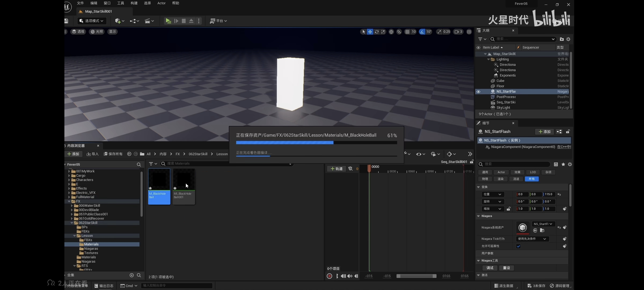Switch to the LOD filter tab
644x290 pixels.
[x=533, y=172]
